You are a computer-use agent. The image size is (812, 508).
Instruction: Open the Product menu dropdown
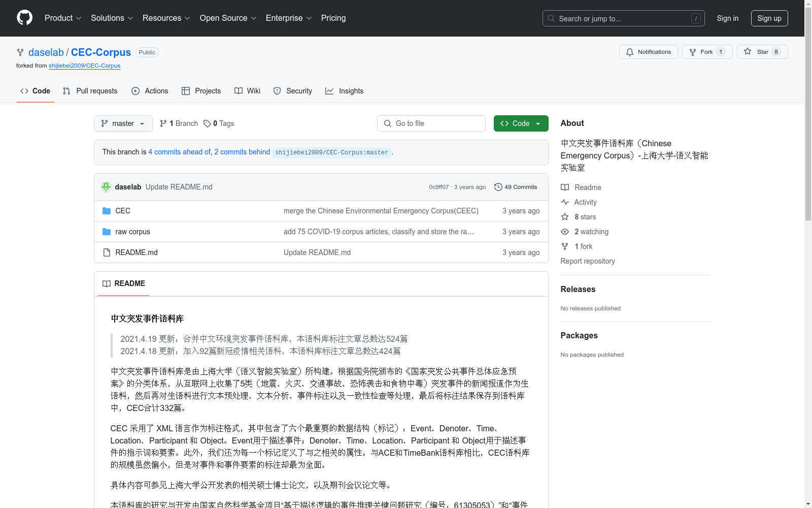[63, 18]
